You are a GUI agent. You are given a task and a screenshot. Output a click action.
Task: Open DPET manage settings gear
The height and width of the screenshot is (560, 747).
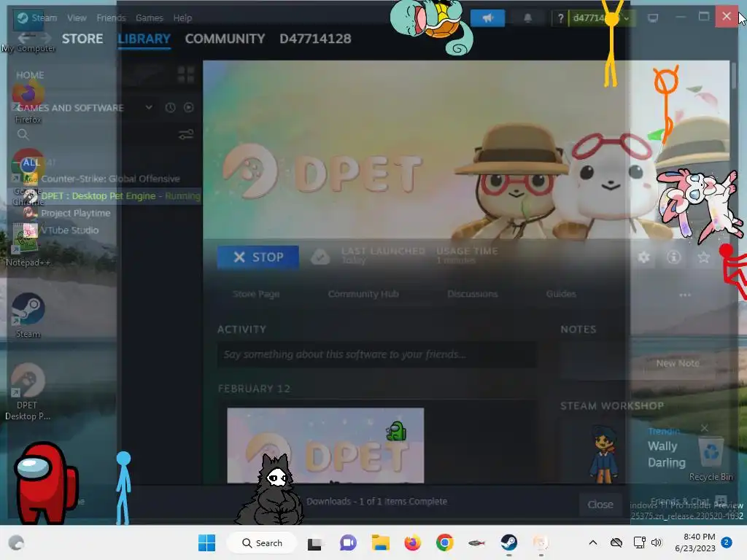pyautogui.click(x=643, y=257)
